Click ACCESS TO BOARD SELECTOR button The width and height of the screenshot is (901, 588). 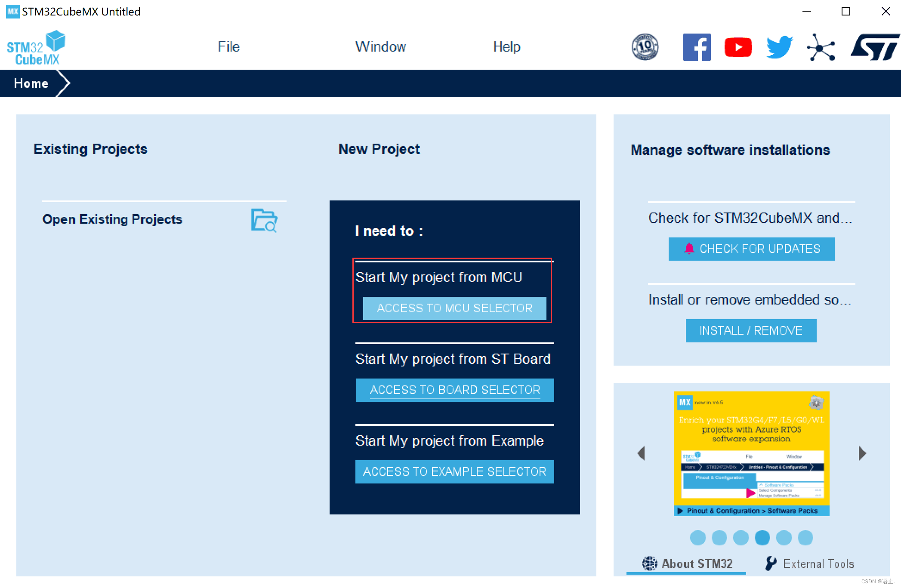point(455,390)
